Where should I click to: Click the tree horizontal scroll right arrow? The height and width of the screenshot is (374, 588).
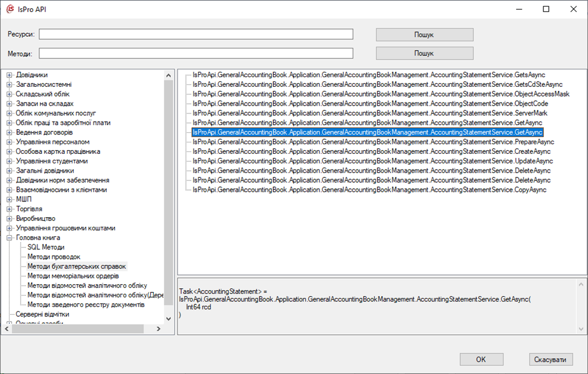159,329
